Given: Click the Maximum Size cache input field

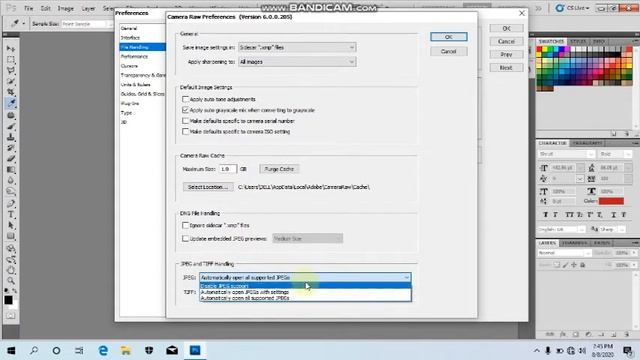Looking at the screenshot, I should (227, 169).
